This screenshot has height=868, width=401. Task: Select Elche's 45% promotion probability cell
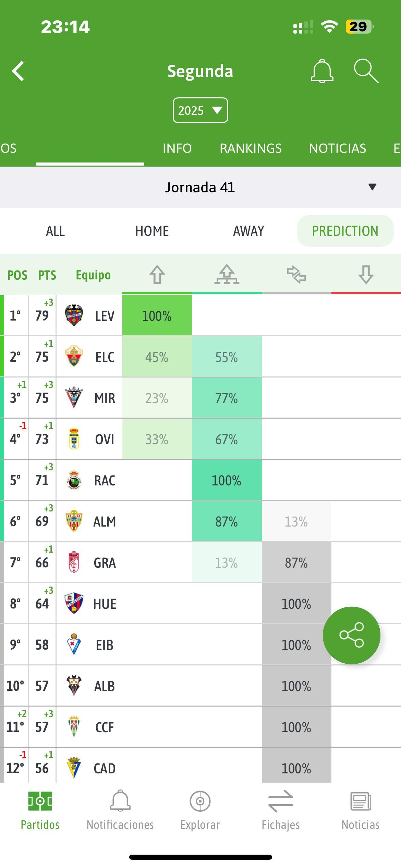(x=157, y=357)
